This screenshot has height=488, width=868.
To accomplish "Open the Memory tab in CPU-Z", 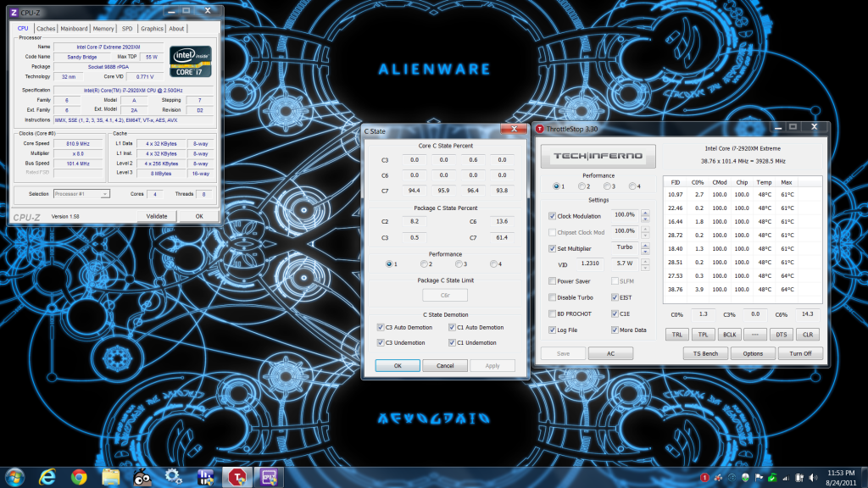I will pos(103,29).
